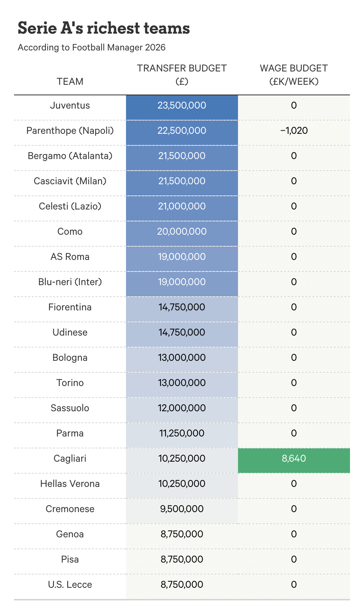Select the Bergamo (Atalanta) row label
Screen dimensions: 364x613
70,156
